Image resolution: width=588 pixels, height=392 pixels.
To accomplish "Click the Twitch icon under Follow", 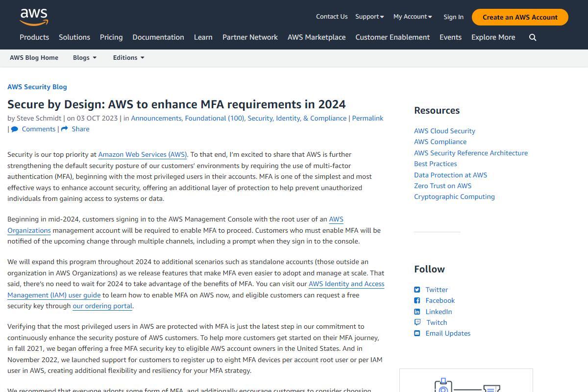I will click(417, 322).
